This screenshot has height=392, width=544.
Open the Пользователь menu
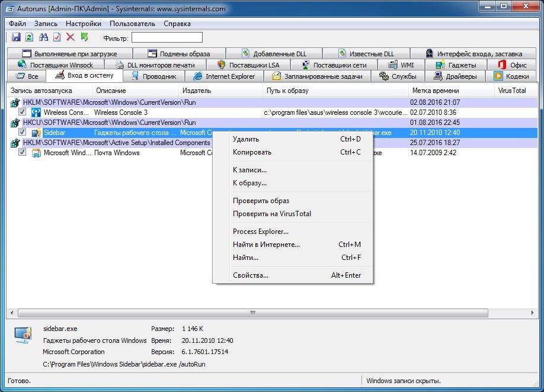coord(133,24)
